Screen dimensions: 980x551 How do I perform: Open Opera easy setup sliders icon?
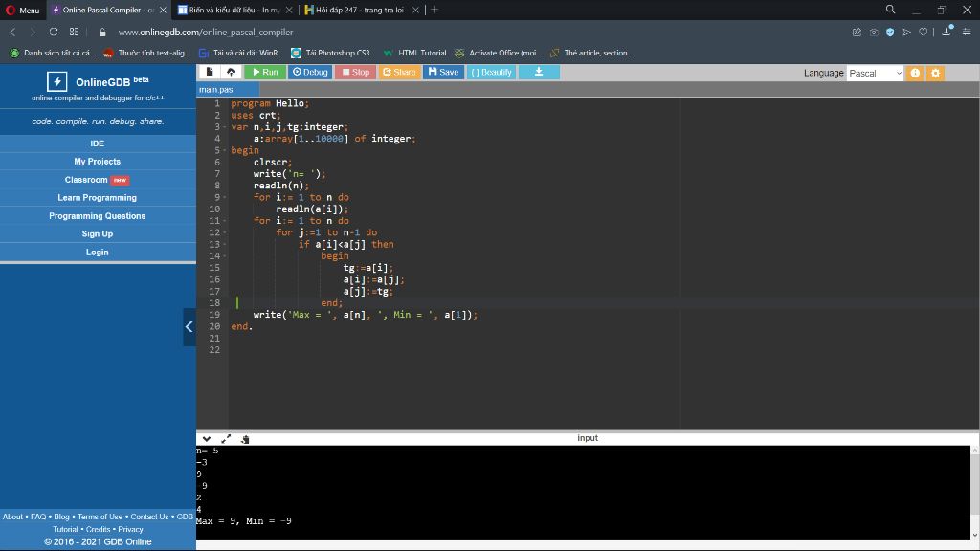(967, 32)
